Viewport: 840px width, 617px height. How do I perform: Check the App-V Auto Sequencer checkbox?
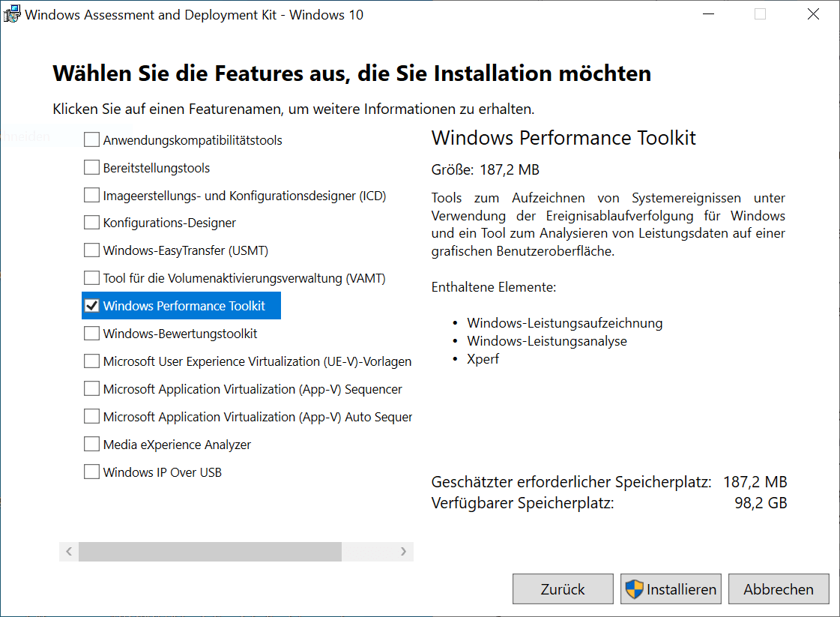(x=91, y=417)
